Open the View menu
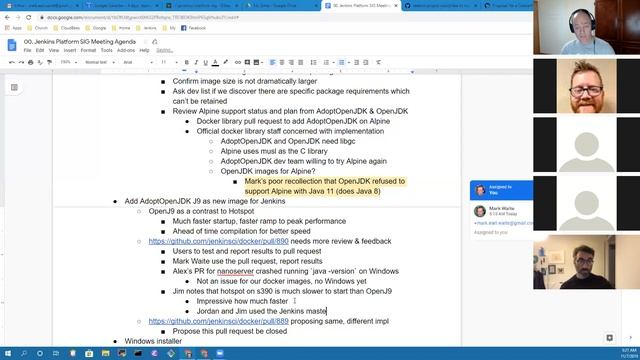The height and width of the screenshot is (360, 640). coord(54,50)
